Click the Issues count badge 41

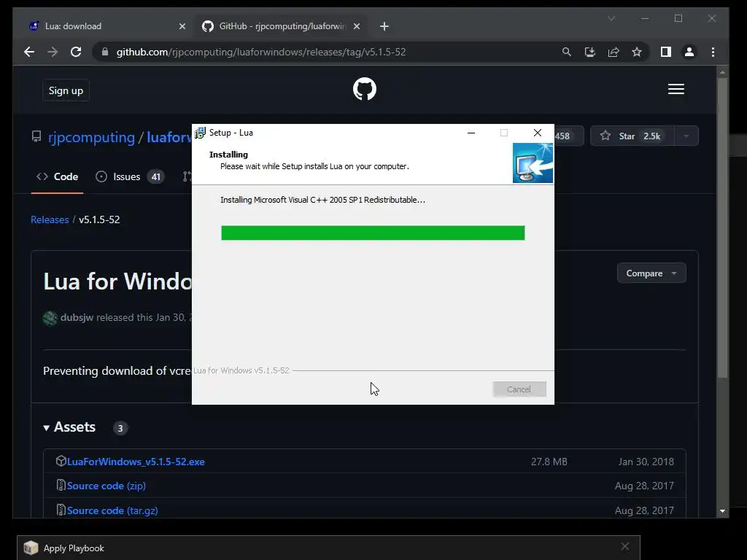[156, 177]
